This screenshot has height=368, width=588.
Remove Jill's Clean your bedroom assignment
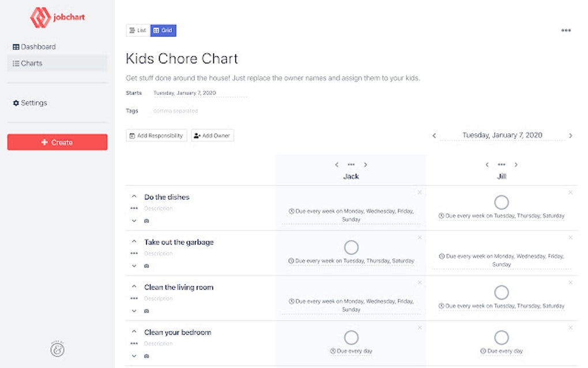click(570, 328)
